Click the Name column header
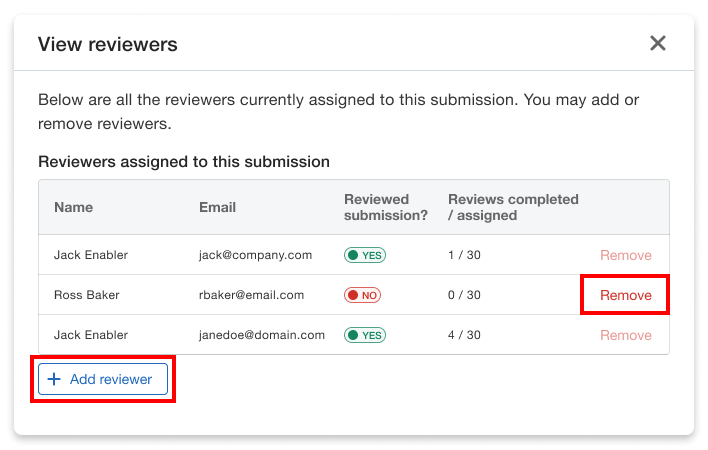The image size is (708, 450). (73, 207)
